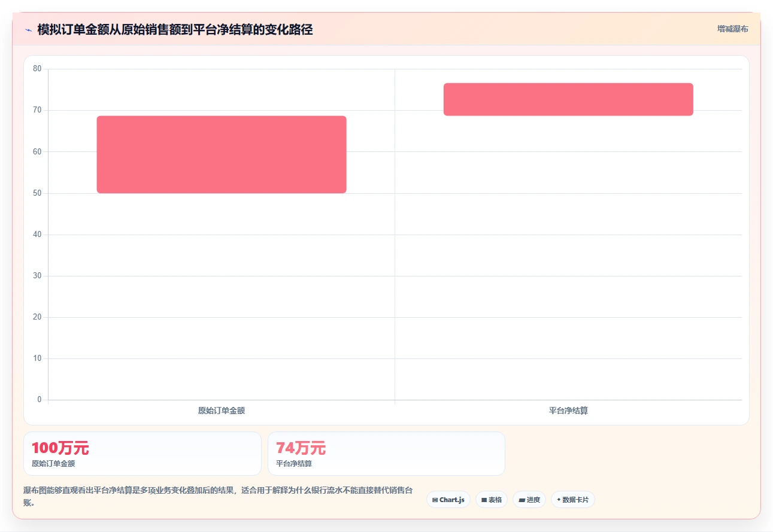Click the 平台净结算 x-axis label

pyautogui.click(x=568, y=411)
